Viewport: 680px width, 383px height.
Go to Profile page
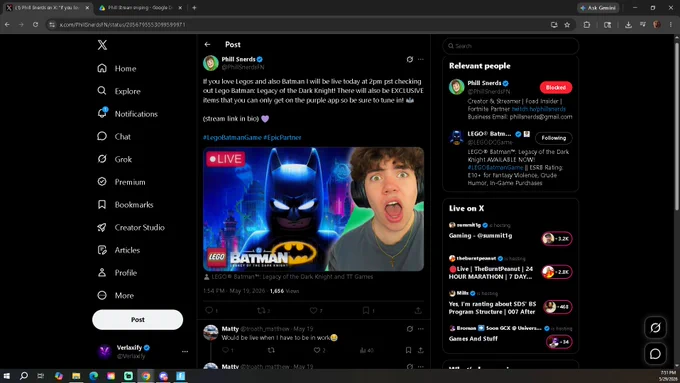coord(117,272)
